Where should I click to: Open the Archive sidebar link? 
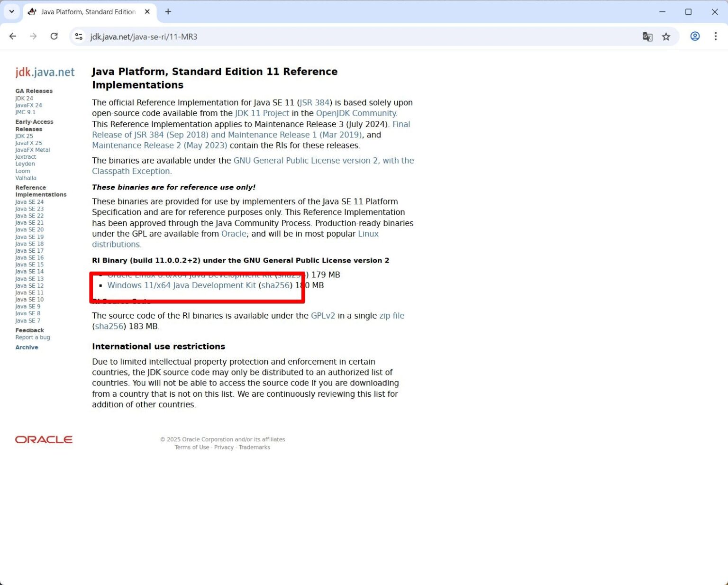coord(27,347)
